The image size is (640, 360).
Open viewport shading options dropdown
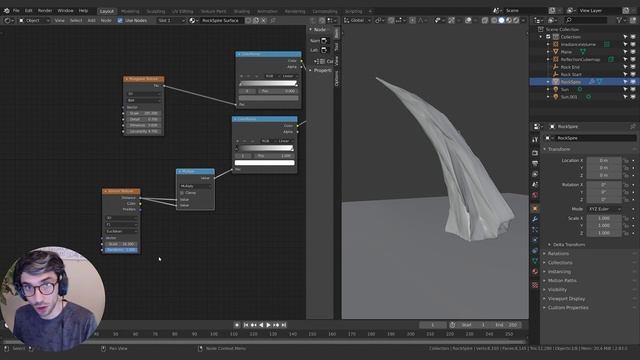(523, 20)
